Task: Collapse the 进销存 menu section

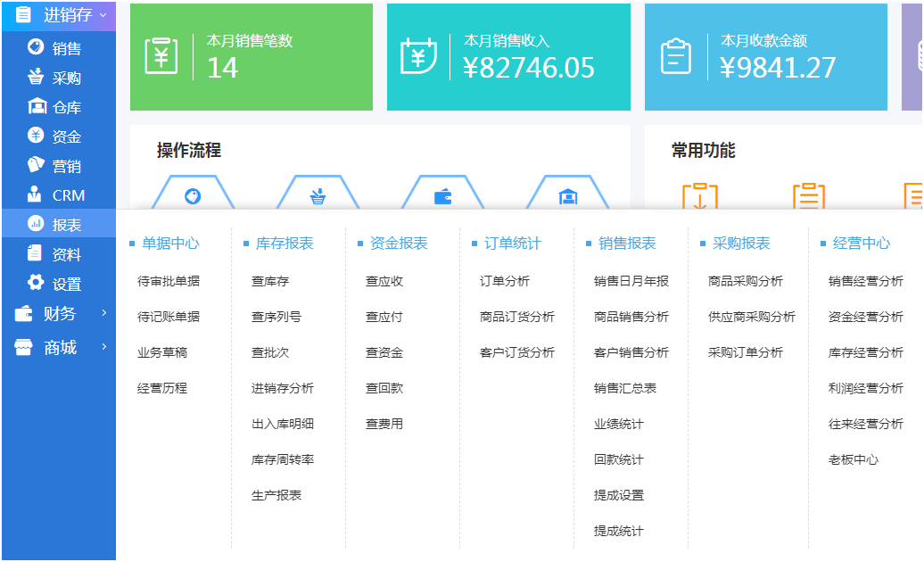Action: [59, 15]
